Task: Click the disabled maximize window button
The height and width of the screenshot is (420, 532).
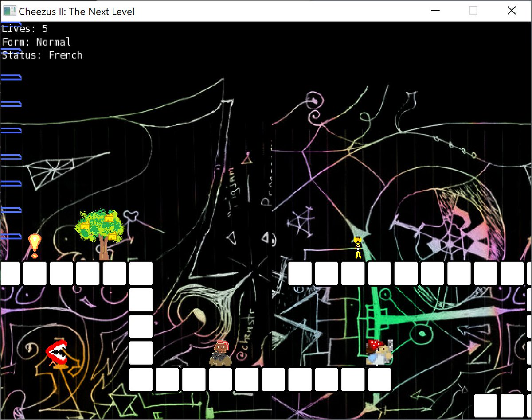Action: [473, 11]
